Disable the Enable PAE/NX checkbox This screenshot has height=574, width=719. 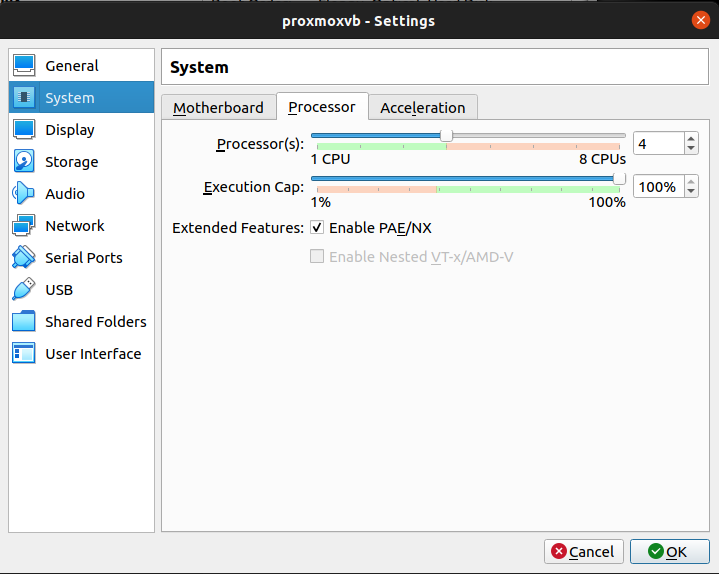pos(317,228)
